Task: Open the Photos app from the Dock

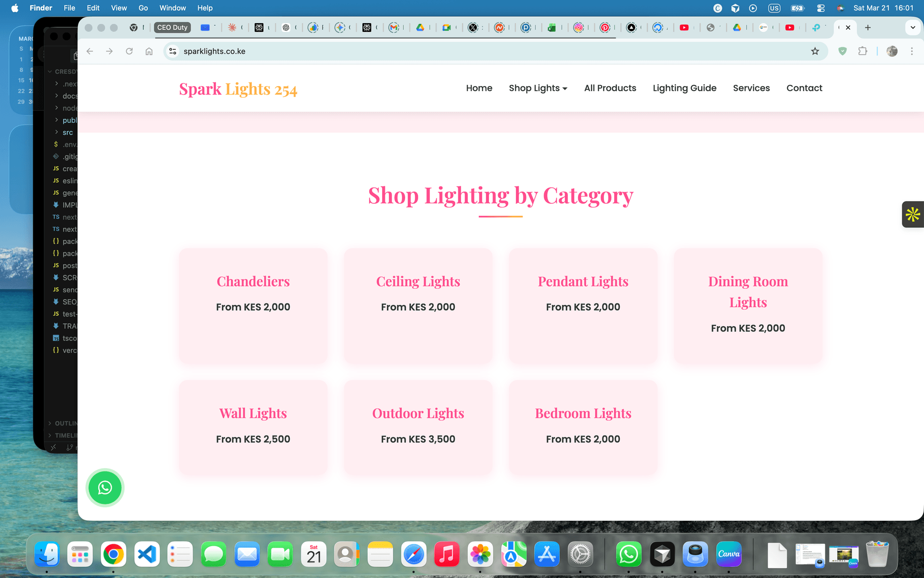Action: click(480, 554)
